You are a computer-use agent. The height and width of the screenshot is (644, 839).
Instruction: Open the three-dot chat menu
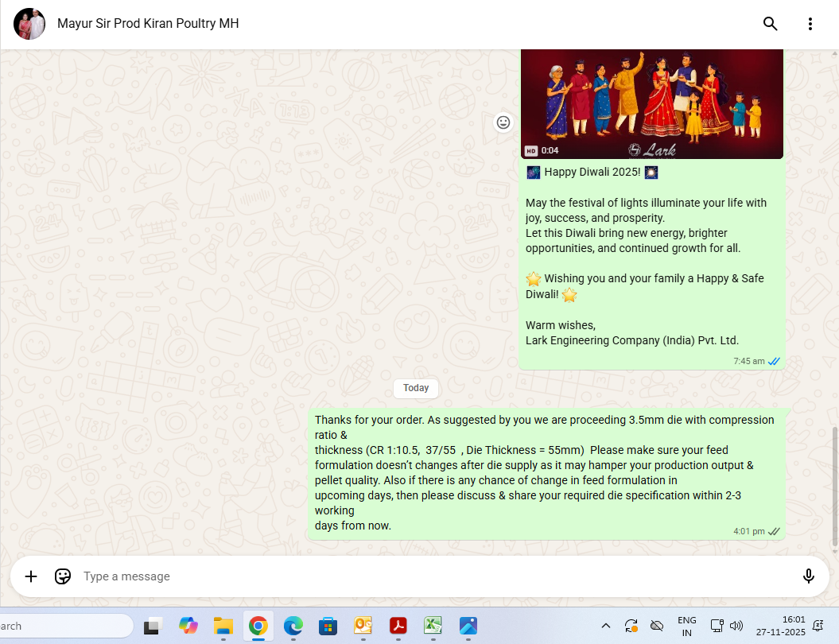pyautogui.click(x=810, y=24)
